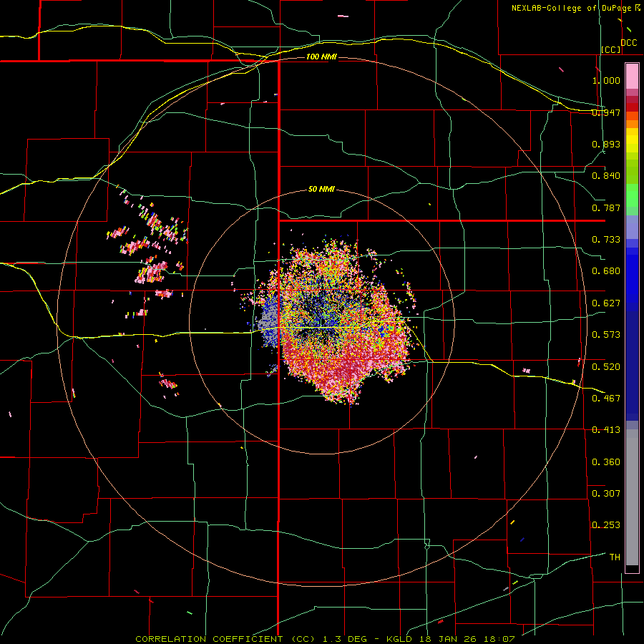Pick the dark navy color bar segment
Screen dimensions: 644x644
pyautogui.click(x=632, y=366)
